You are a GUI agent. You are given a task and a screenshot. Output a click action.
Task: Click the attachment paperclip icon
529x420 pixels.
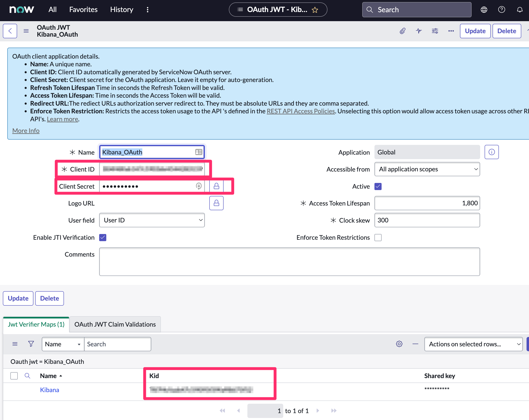[402, 31]
